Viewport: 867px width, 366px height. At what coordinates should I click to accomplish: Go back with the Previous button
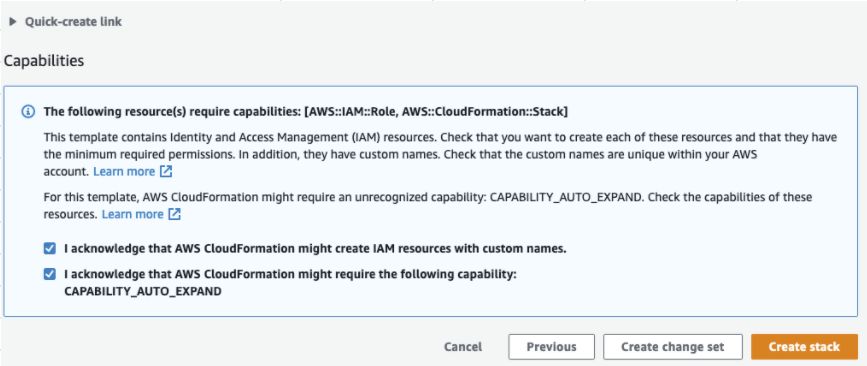[551, 347]
